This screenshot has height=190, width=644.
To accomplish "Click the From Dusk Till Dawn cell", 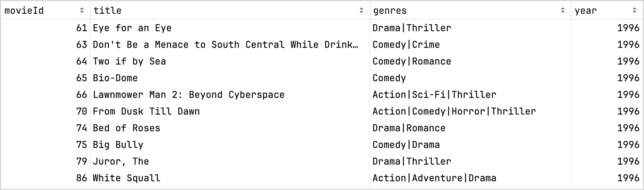I will (146, 111).
